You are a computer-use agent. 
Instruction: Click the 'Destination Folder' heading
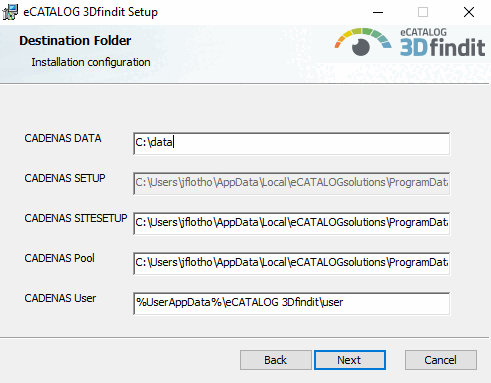75,41
